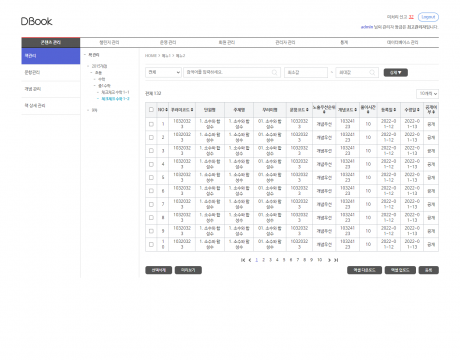460x360 pixels.
Task: Sort by 등록일 column sort icon
Action: tap(395, 110)
